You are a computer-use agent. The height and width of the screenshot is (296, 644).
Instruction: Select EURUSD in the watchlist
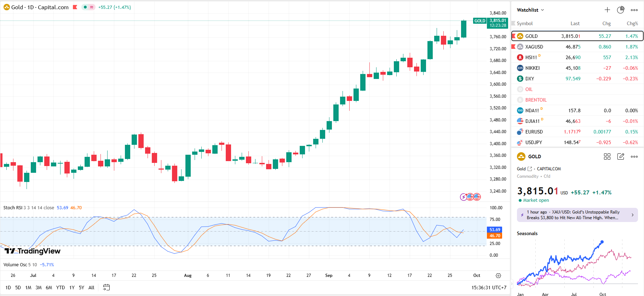(534, 132)
